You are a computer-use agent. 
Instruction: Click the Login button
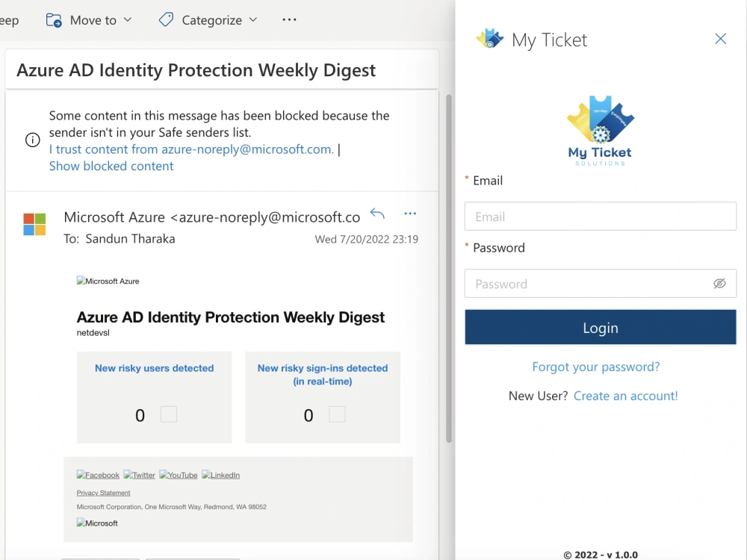coord(600,327)
